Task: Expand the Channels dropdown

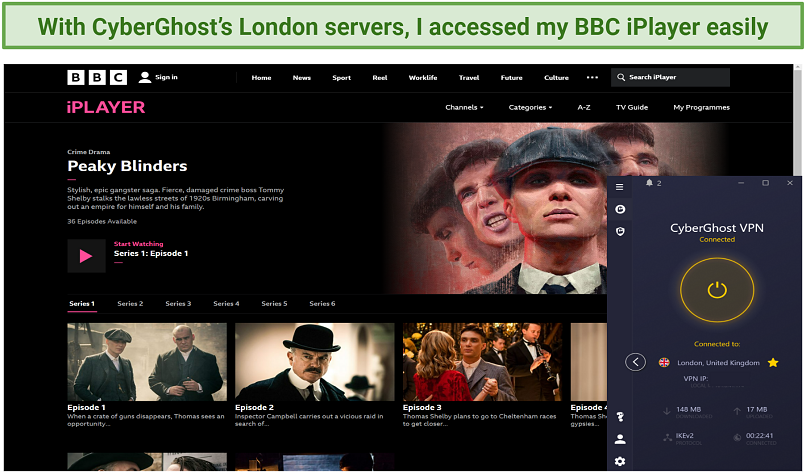Action: point(464,107)
